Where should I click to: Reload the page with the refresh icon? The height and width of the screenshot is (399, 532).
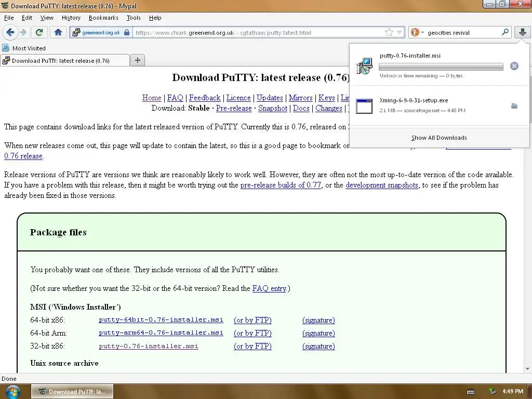coord(39,33)
